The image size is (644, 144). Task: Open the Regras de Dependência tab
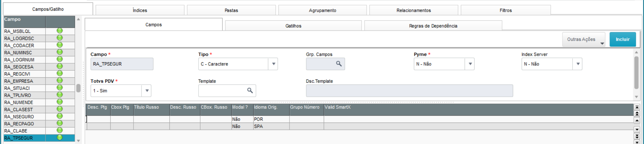433,26
